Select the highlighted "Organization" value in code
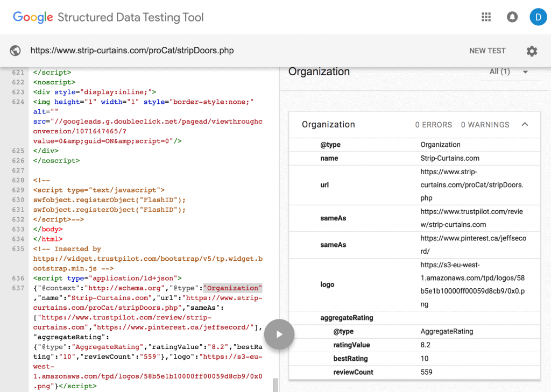551x392 pixels. click(x=232, y=288)
